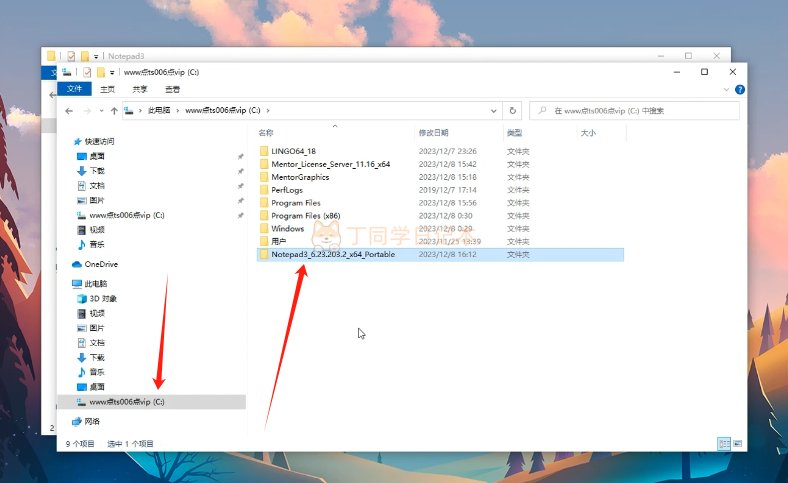The height and width of the screenshot is (483, 788).
Task: Select 此电脑 in the navigation pane
Action: coord(95,283)
